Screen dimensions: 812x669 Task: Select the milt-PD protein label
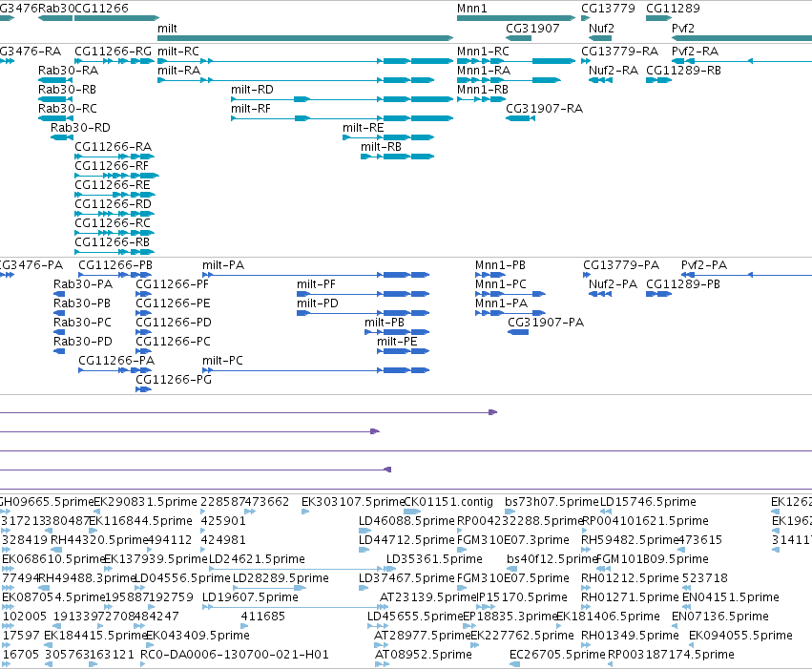pos(318,303)
